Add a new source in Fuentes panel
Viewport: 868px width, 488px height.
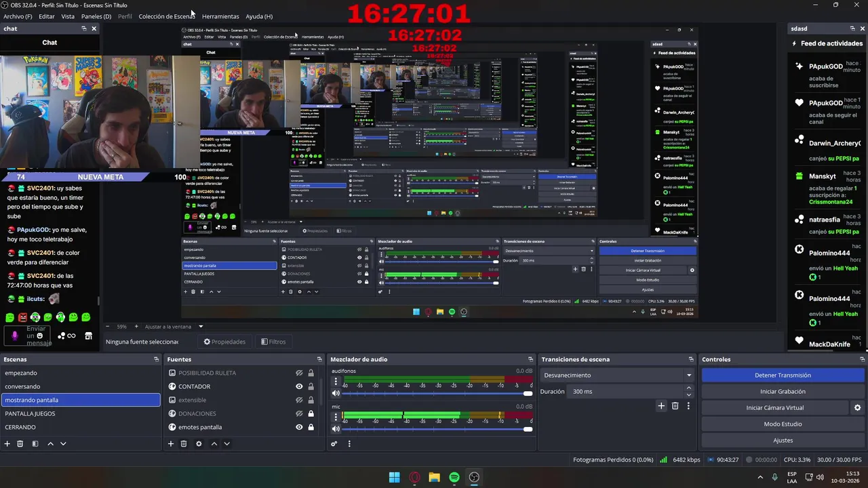pos(171,443)
